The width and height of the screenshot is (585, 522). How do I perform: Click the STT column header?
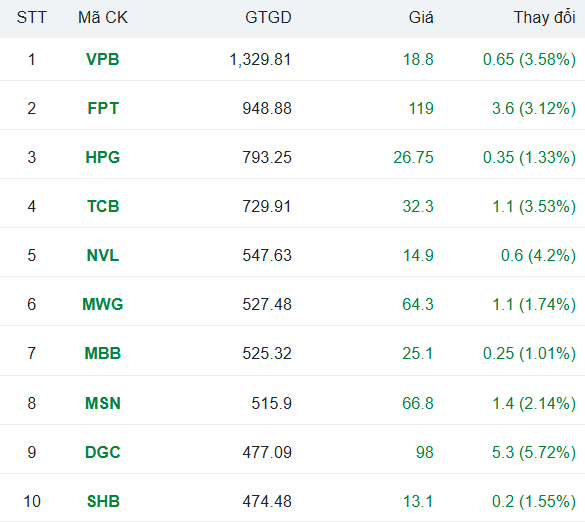(x=31, y=18)
